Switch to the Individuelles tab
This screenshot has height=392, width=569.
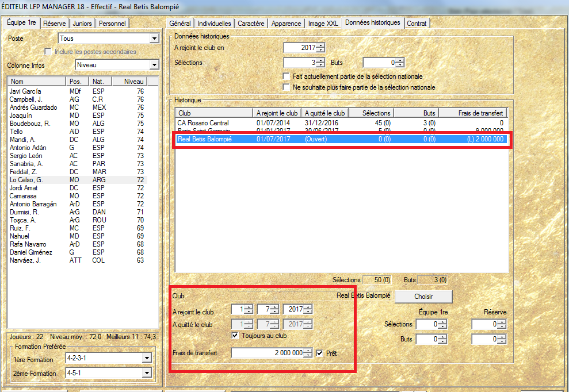click(x=214, y=23)
